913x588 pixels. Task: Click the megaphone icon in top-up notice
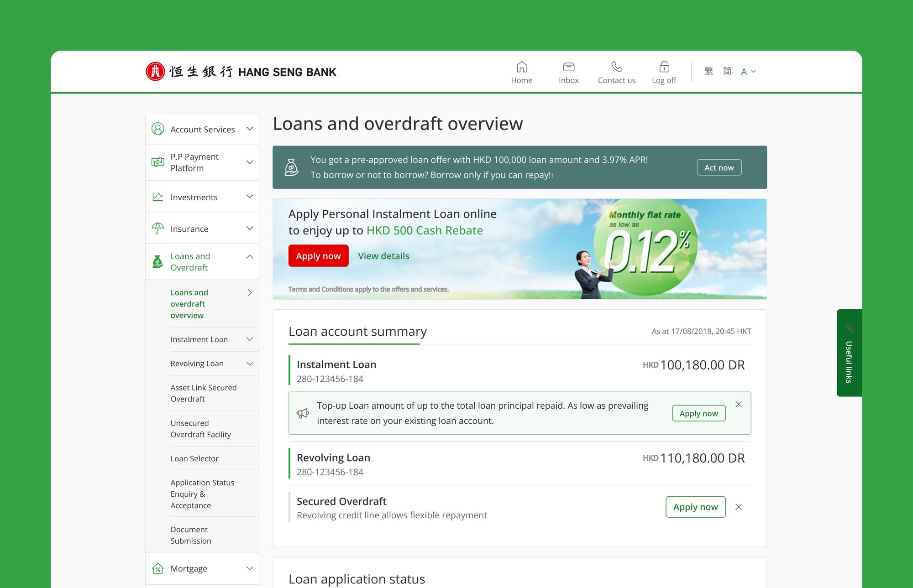click(x=303, y=413)
